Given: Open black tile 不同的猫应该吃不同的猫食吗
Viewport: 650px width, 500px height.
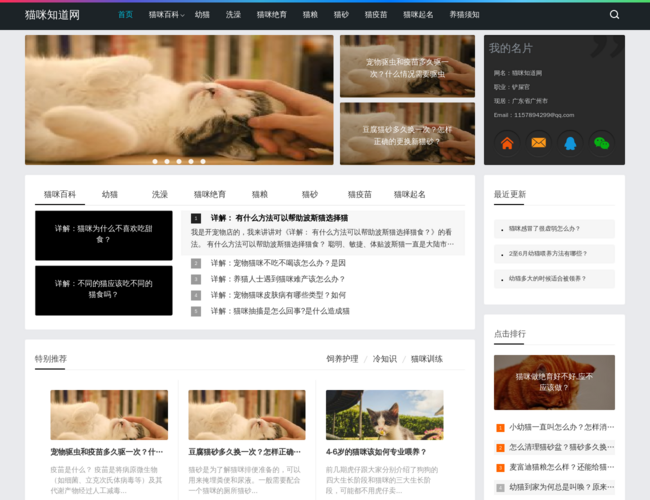Looking at the screenshot, I should [x=104, y=291].
